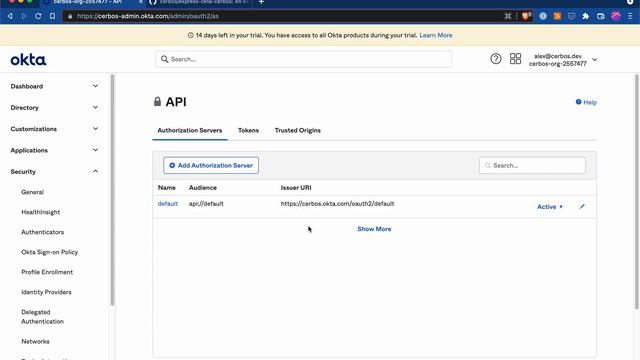Click the api://default audience value
This screenshot has width=640, height=360.
click(206, 203)
